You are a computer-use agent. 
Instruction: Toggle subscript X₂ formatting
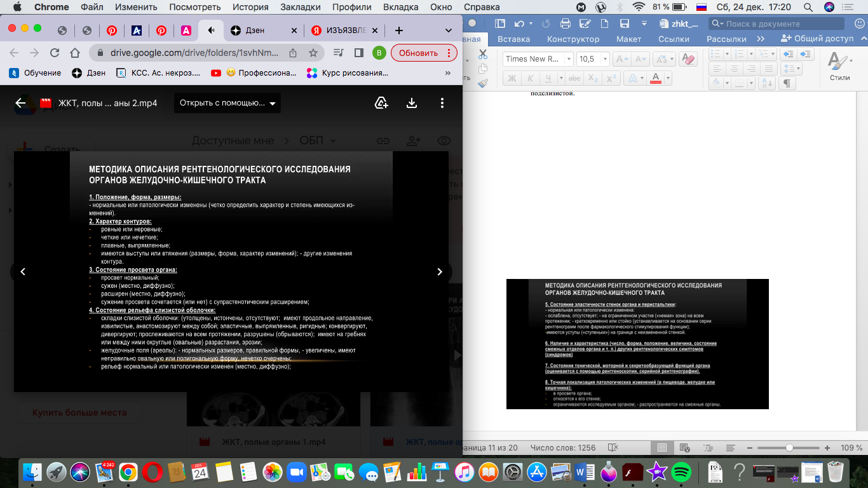tap(592, 78)
